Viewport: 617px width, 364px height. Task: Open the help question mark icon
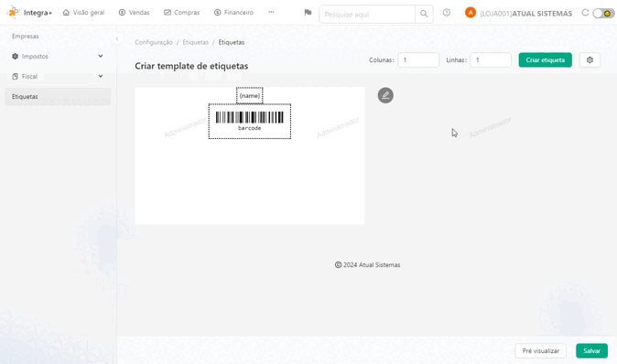click(x=446, y=13)
